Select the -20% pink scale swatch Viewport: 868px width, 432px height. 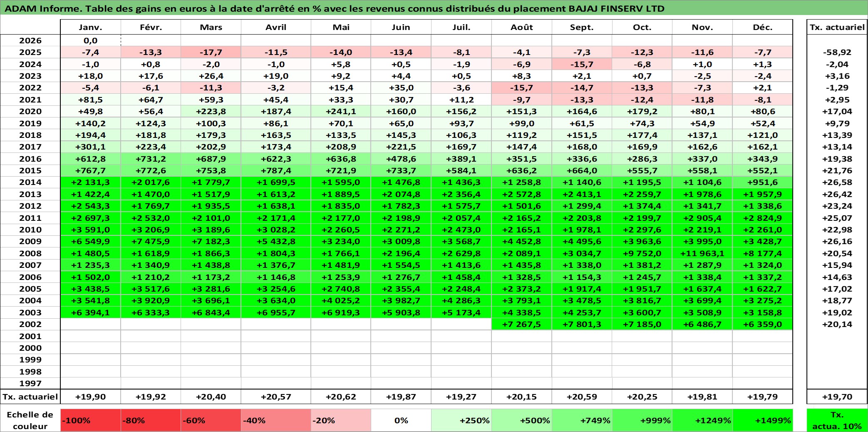point(341,420)
